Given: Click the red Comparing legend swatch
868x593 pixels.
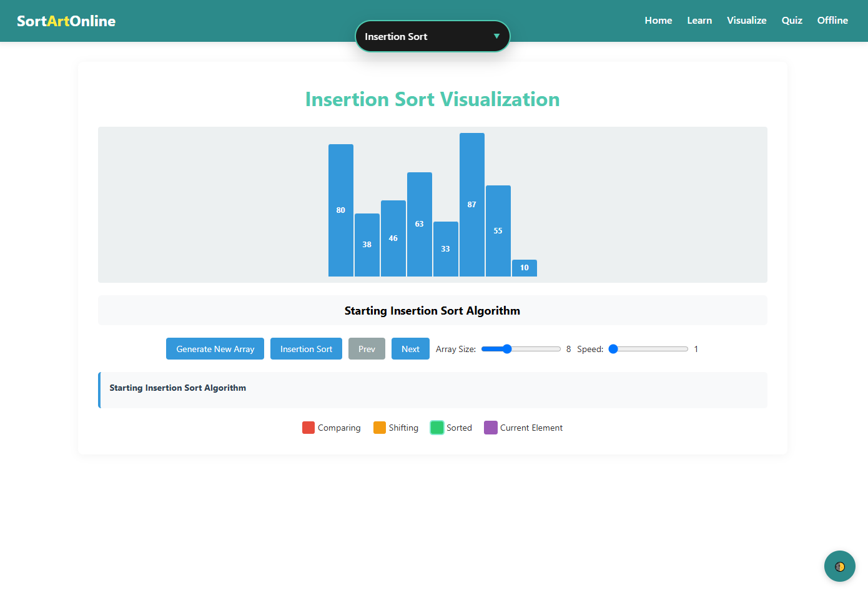Looking at the screenshot, I should (308, 428).
